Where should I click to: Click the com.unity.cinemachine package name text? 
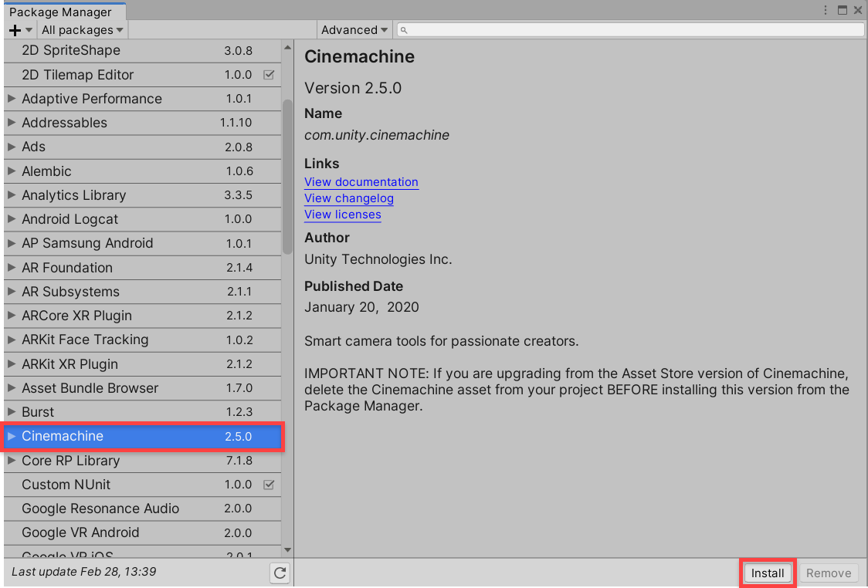(x=376, y=135)
